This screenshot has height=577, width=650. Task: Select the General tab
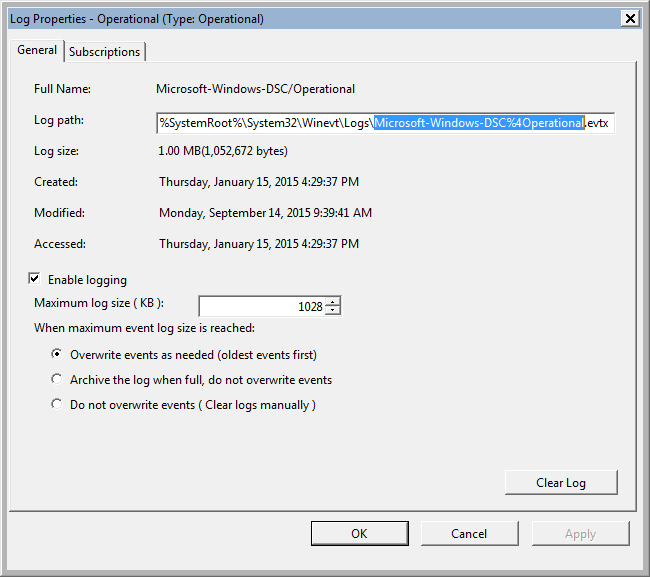coord(37,51)
